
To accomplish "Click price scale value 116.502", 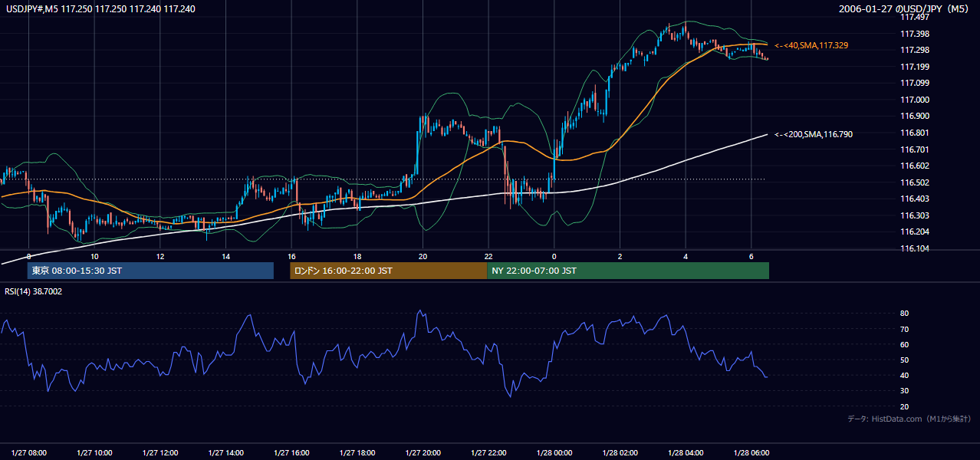I will coord(915,182).
